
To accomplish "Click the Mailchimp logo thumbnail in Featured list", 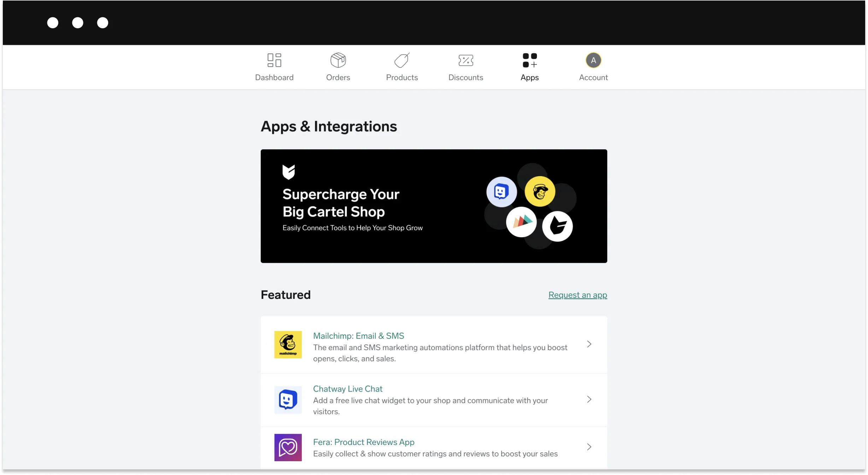I will [288, 344].
